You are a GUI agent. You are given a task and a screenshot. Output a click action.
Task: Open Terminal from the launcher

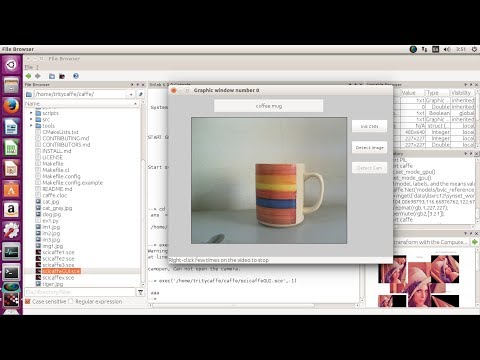point(11,273)
